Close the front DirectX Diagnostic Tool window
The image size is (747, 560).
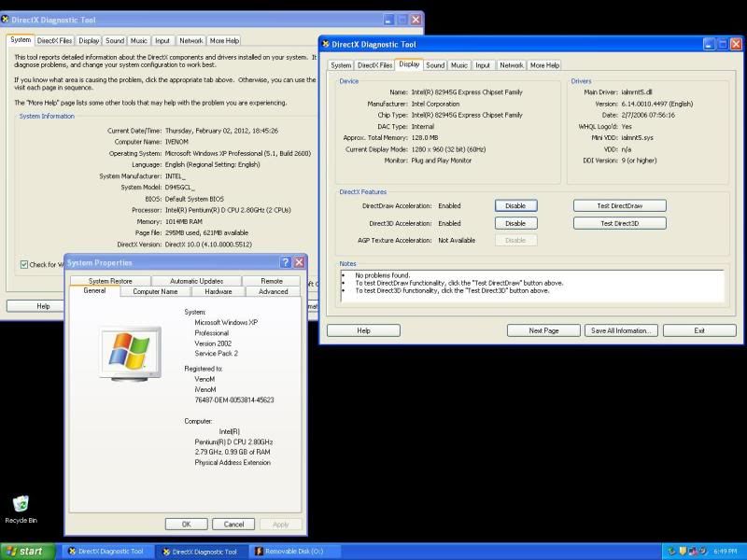tap(736, 44)
